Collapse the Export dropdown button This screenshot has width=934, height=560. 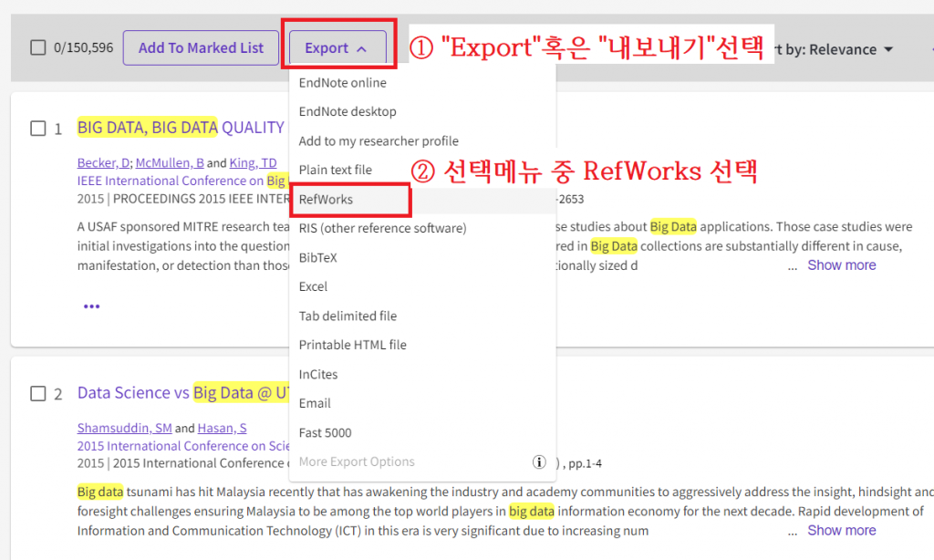tap(337, 48)
